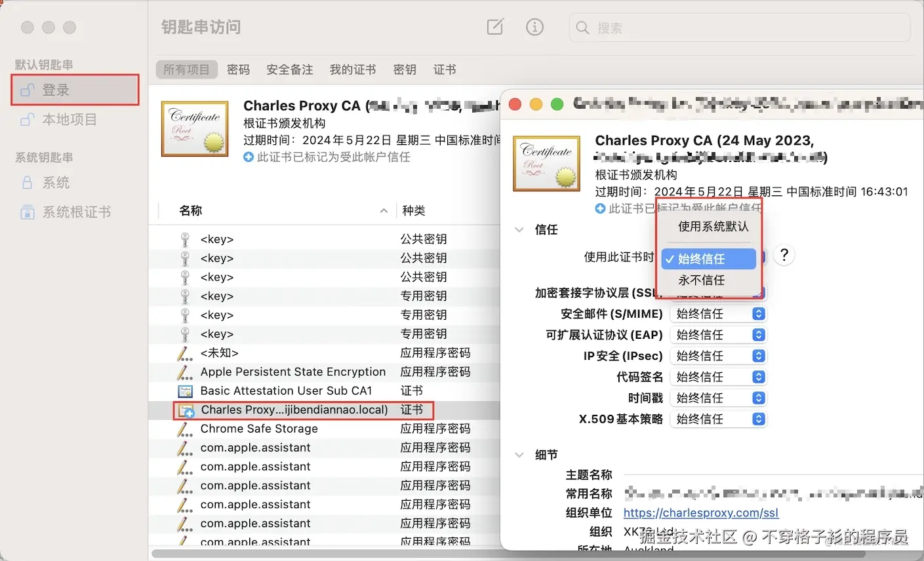Open 代码签名 trust dropdown

[x=718, y=377]
